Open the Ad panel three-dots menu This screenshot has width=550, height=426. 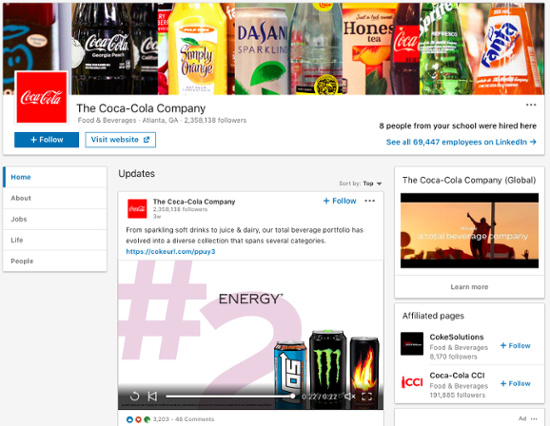(534, 419)
